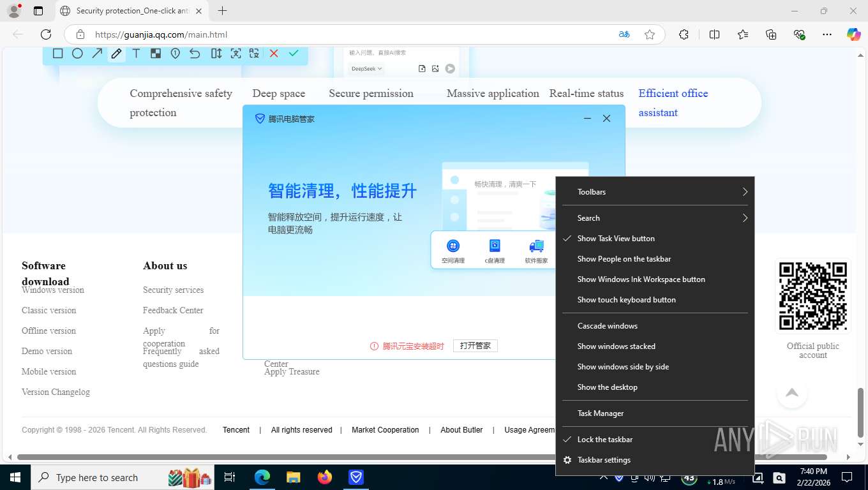Start long scrolling screenshot capture
This screenshot has height=490, width=868.
(x=216, y=54)
